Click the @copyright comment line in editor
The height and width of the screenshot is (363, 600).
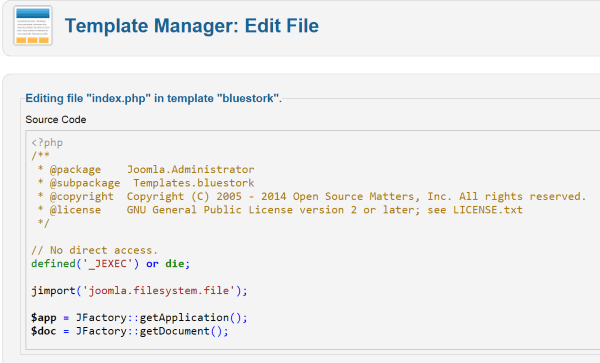(311, 196)
